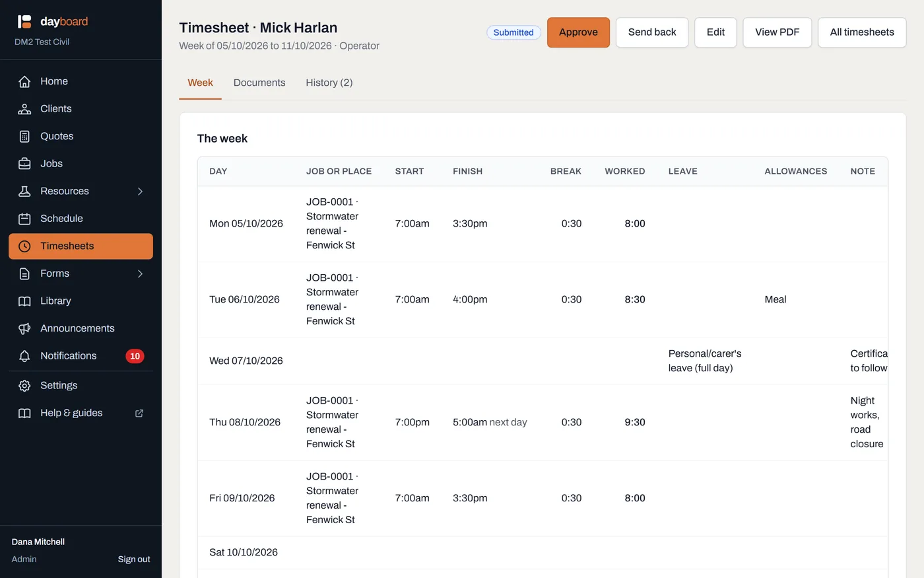Click the Help & guides book icon
924x578 pixels.
point(24,413)
